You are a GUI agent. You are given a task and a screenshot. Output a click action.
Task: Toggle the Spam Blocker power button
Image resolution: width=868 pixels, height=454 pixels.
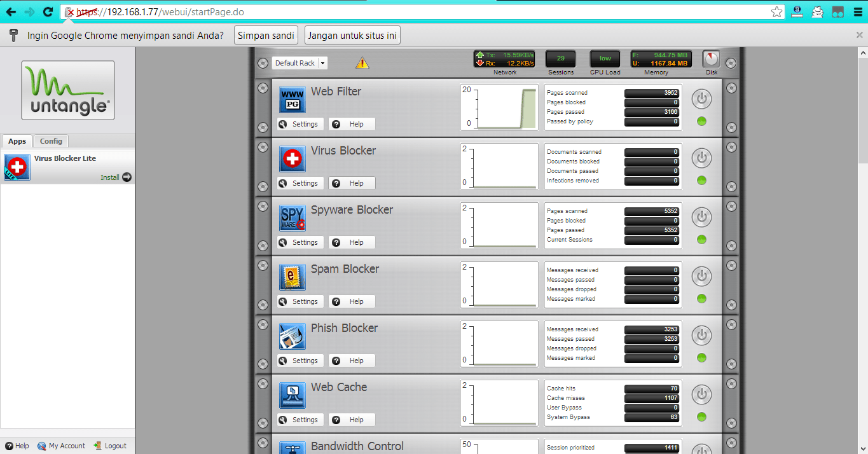click(x=701, y=276)
